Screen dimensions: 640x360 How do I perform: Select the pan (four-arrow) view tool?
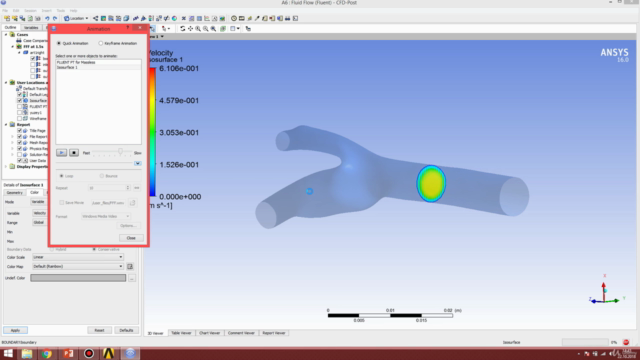[x=190, y=29]
